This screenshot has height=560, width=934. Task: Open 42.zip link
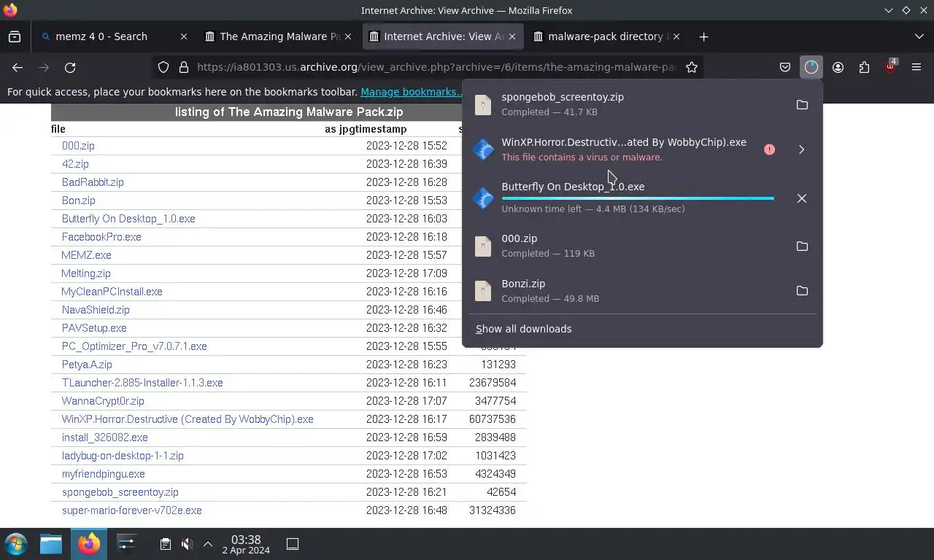(x=75, y=164)
